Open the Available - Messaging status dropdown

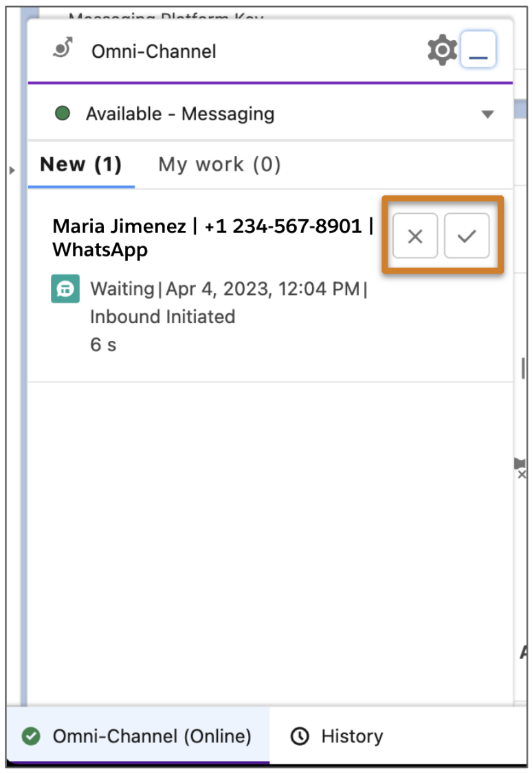270,114
